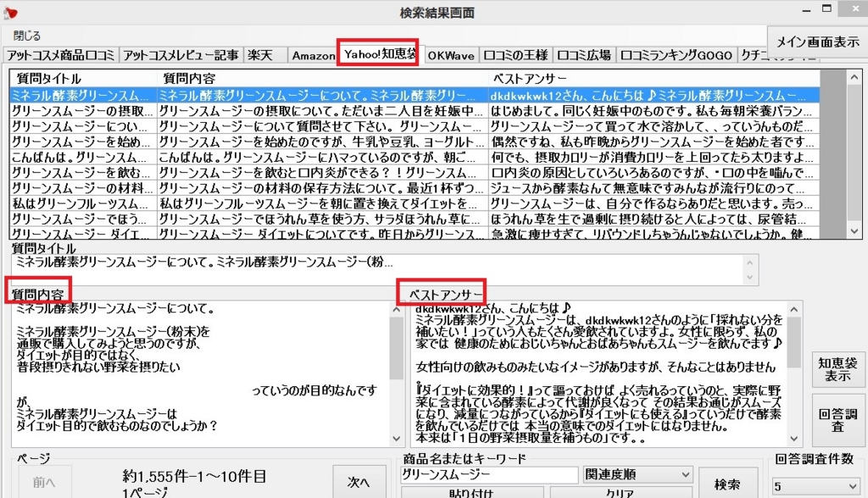868x498 pixels.
Task: Open the Amazon tab
Action: click(314, 55)
